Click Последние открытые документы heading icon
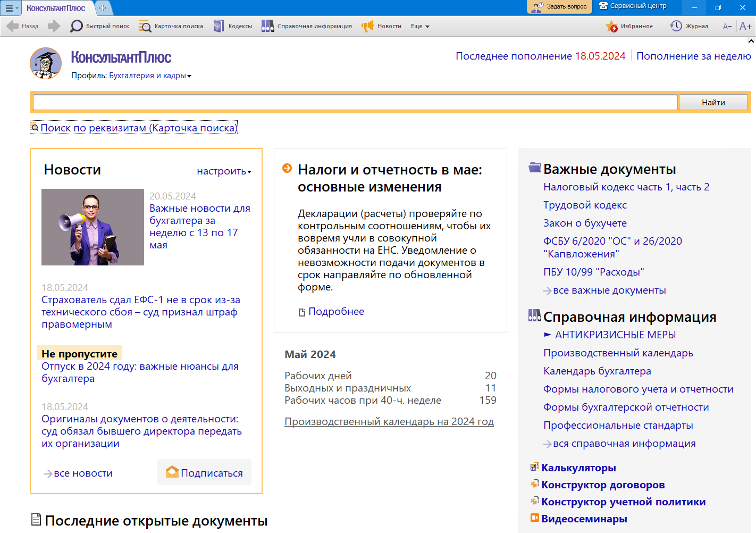 [36, 519]
